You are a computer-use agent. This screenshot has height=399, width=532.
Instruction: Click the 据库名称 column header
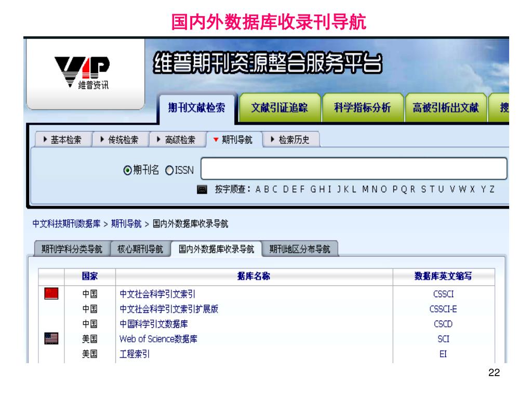point(254,276)
